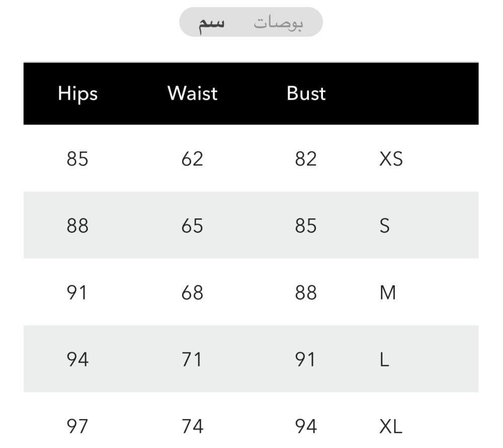Click hips value 97 in XL row
Viewport: 503px width, 448px height.
(77, 426)
